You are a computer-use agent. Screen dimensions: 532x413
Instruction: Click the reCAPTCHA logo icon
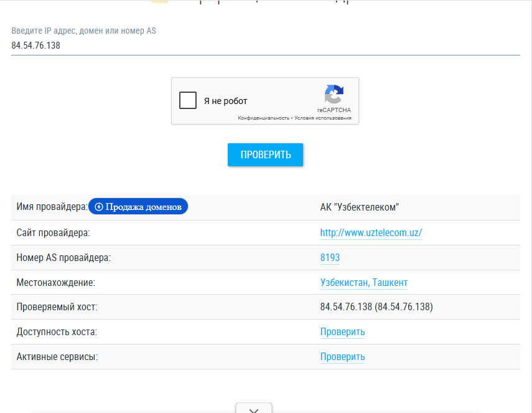(334, 94)
